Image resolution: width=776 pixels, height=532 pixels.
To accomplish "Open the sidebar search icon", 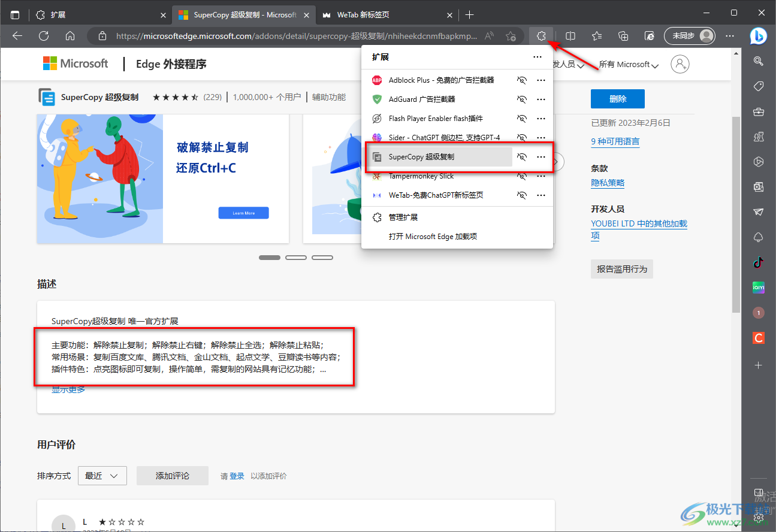I will point(759,61).
